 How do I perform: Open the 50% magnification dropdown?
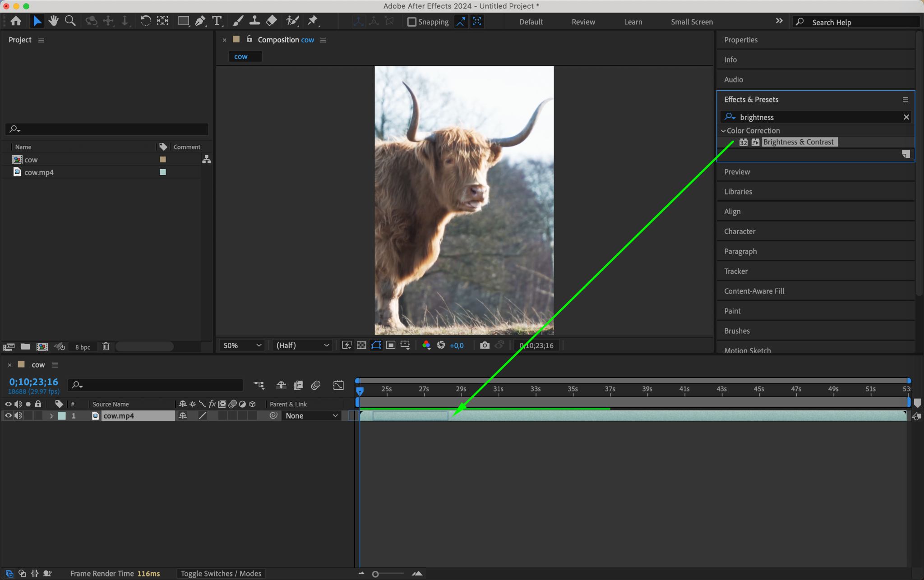point(242,345)
